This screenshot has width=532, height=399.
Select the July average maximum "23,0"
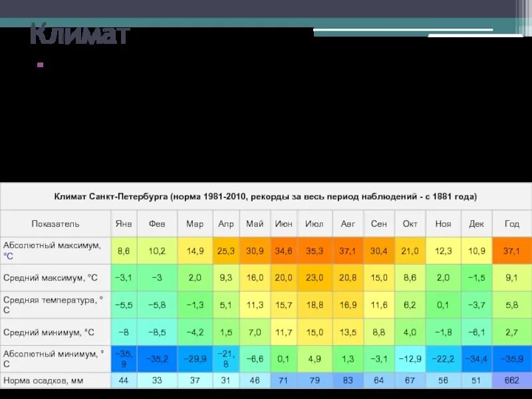click(x=315, y=278)
